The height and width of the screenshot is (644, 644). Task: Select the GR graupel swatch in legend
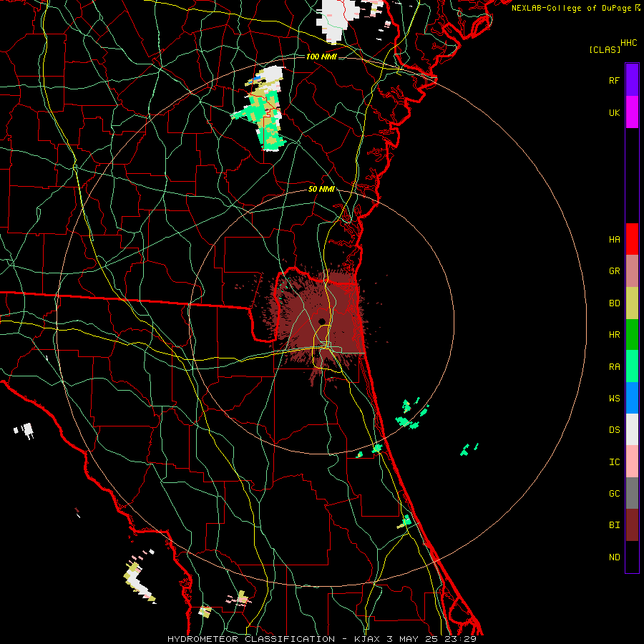[x=632, y=271]
